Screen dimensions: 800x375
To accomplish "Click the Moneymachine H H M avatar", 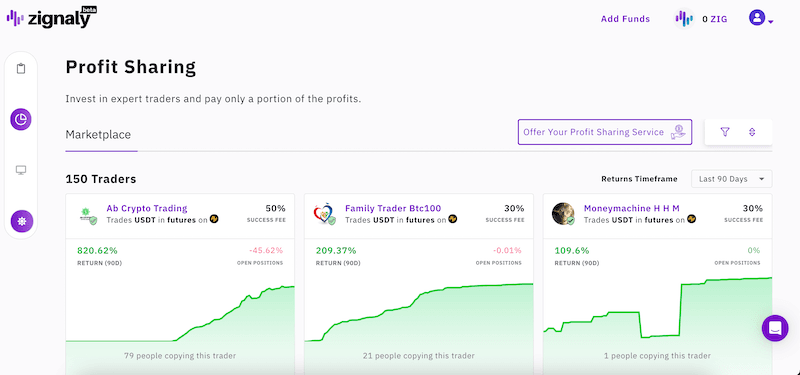I will 563,214.
